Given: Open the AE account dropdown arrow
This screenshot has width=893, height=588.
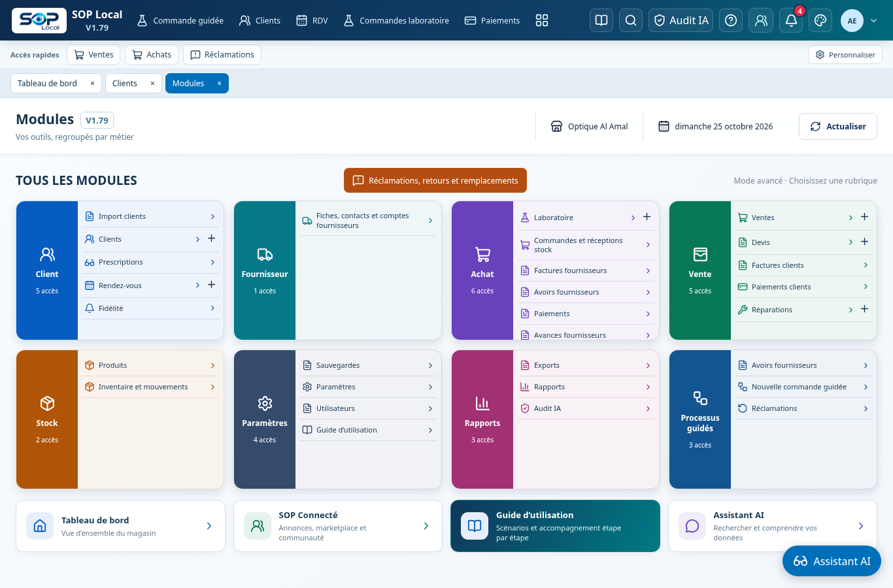Looking at the screenshot, I should [874, 21].
